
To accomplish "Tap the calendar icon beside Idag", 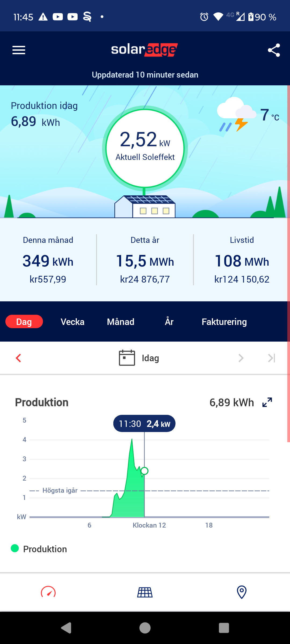I will (x=127, y=358).
